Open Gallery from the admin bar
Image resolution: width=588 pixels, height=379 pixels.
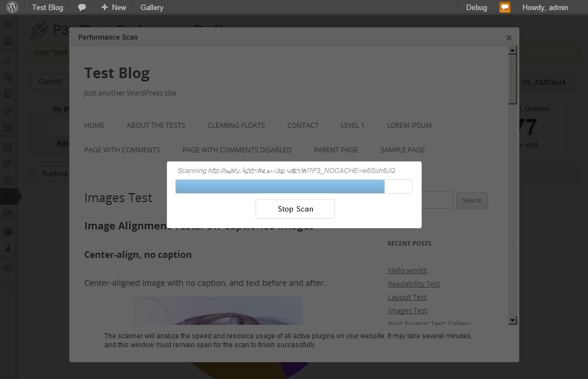pos(152,8)
